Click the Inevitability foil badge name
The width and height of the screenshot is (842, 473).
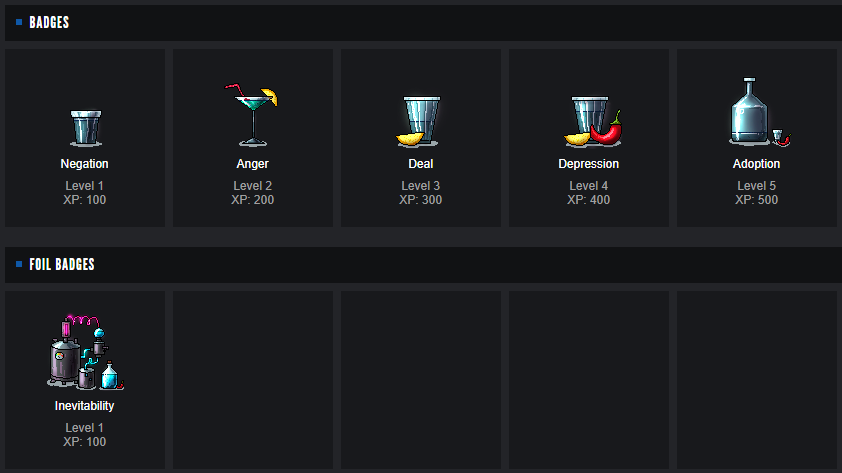[85, 406]
